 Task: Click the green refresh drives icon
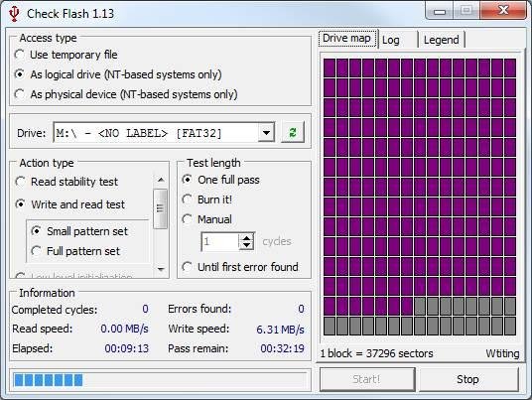pyautogui.click(x=293, y=132)
